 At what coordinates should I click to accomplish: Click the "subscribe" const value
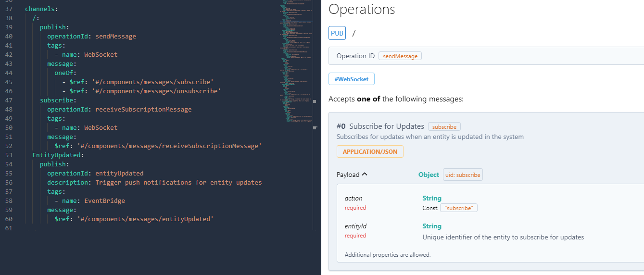(x=458, y=208)
